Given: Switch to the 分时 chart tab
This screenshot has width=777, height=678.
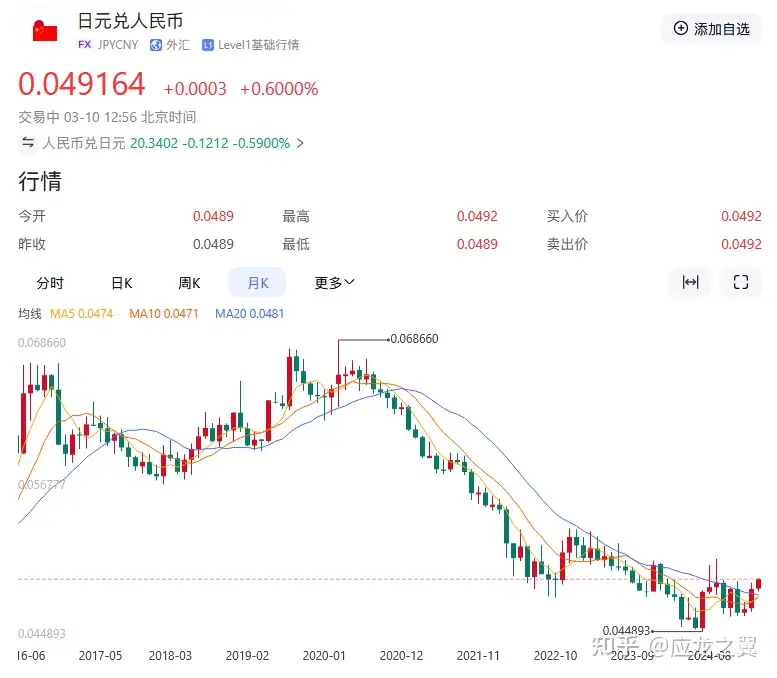Looking at the screenshot, I should tap(49, 283).
